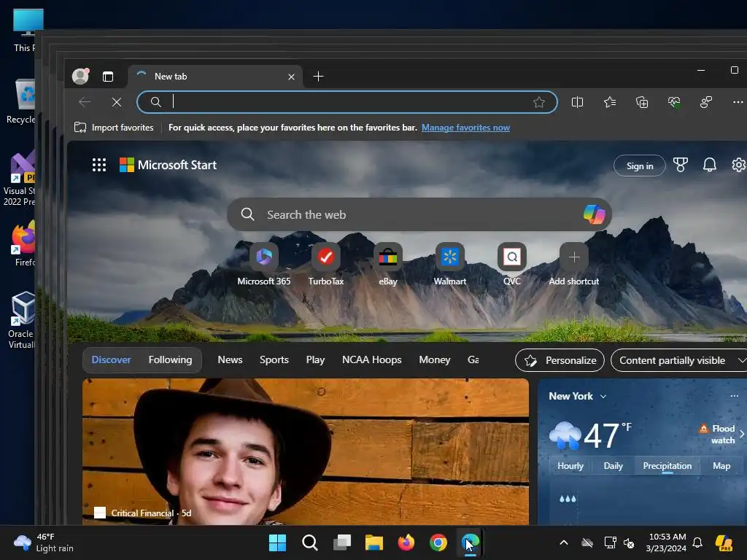Open the tab actions menu icon
This screenshot has height=560, width=747.
tap(108, 76)
